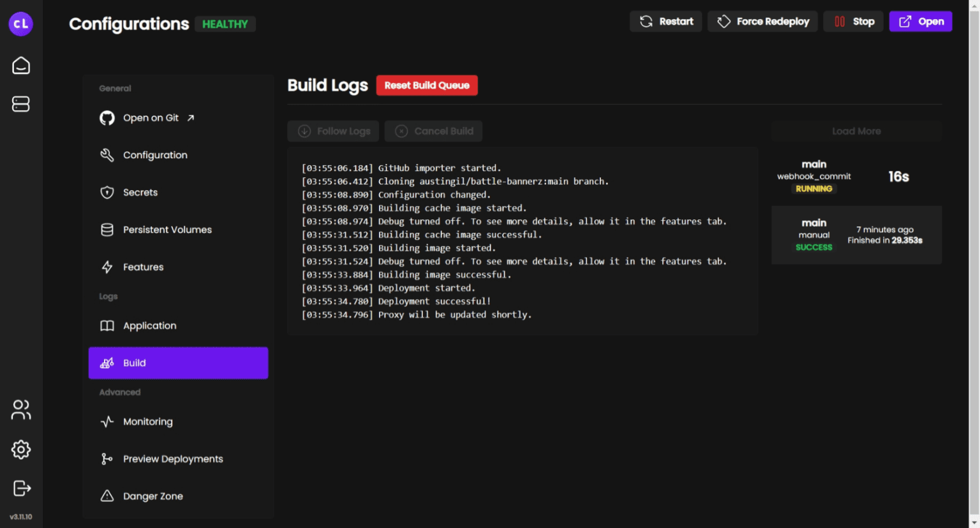Select the lightning bolt Features icon

click(x=107, y=267)
